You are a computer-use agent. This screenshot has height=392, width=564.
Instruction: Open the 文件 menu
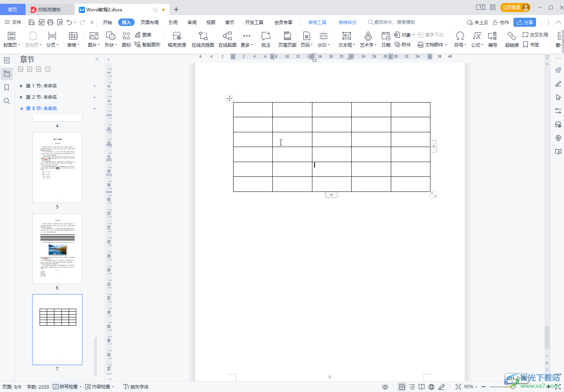click(x=13, y=22)
